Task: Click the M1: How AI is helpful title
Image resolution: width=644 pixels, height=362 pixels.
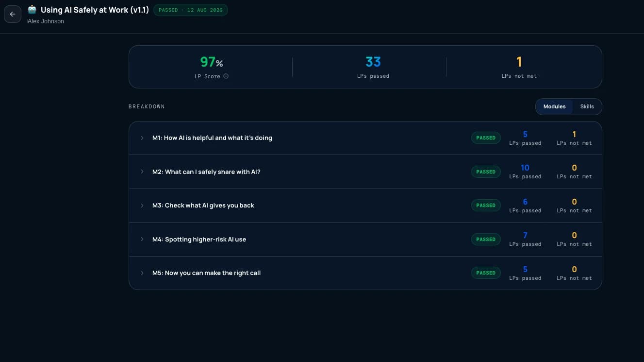Action: click(212, 138)
